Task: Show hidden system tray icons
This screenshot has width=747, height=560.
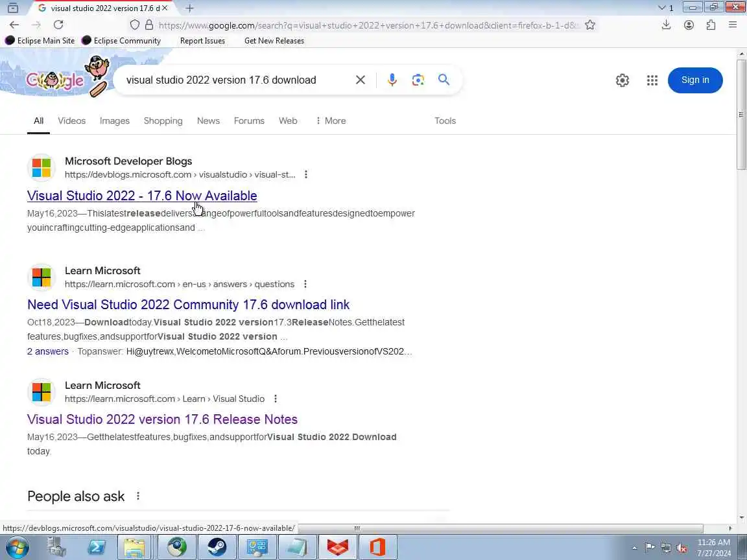Action: (634, 548)
